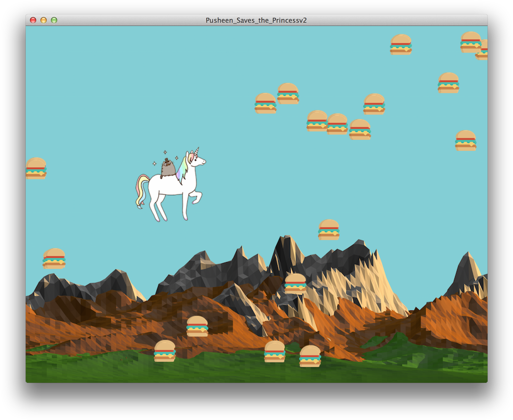Click burger cut off at left window edge

pos(36,169)
